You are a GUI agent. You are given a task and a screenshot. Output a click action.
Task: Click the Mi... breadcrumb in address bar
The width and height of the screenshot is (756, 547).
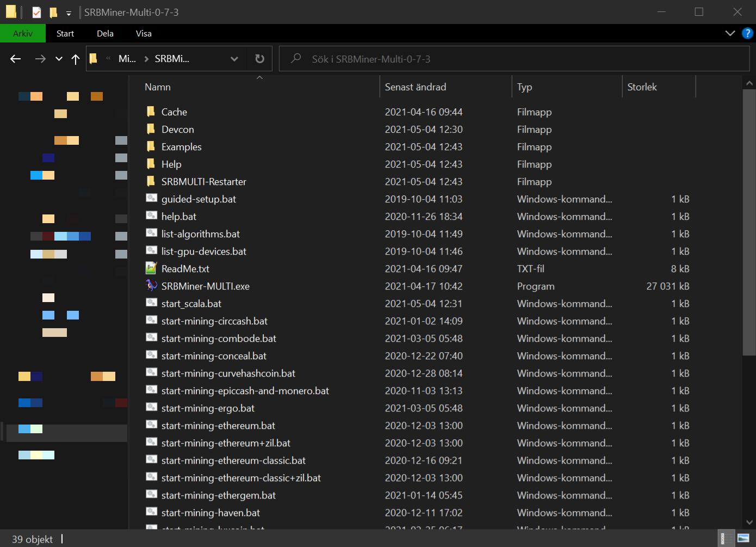click(x=127, y=59)
